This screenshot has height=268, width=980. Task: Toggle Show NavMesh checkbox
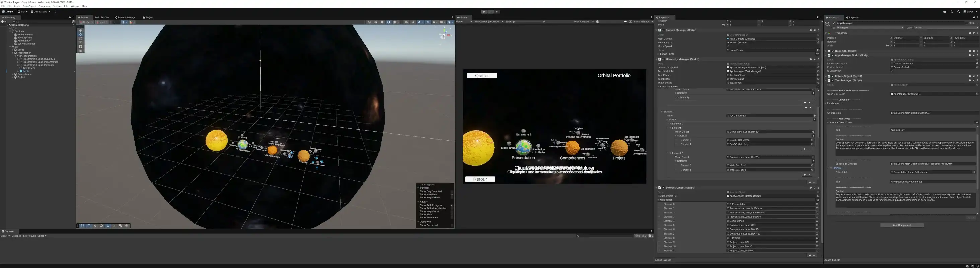click(x=452, y=195)
